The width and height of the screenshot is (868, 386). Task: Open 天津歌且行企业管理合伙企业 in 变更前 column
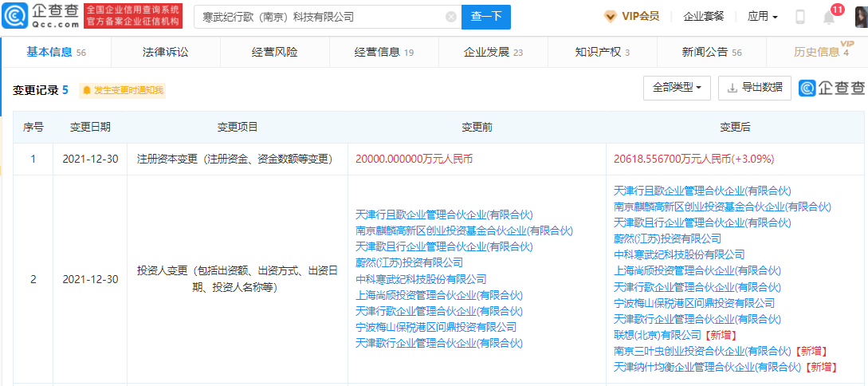tap(444, 246)
